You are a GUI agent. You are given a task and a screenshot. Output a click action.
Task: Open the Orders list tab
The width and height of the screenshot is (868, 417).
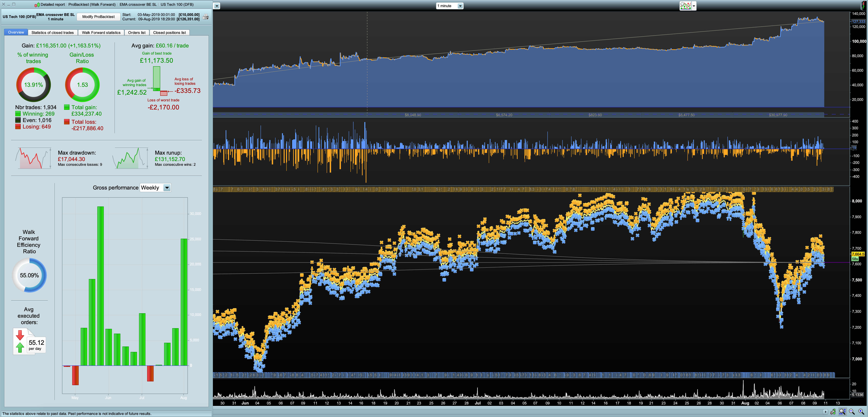tap(136, 33)
